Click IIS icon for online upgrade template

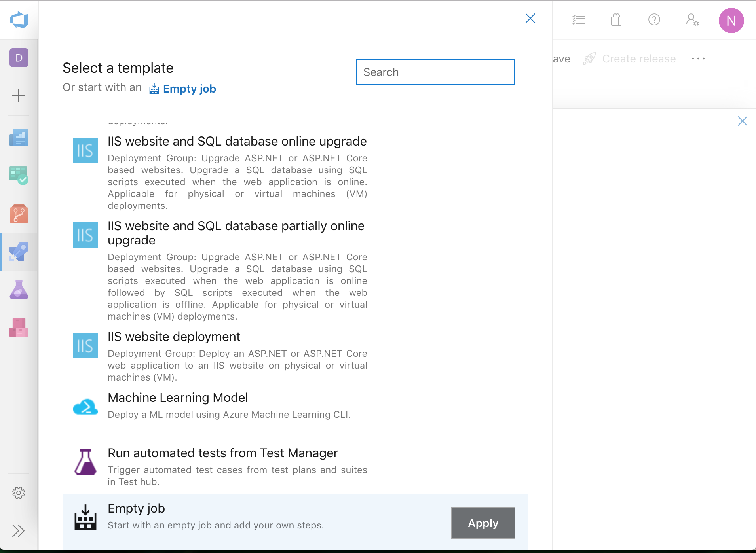coord(85,150)
